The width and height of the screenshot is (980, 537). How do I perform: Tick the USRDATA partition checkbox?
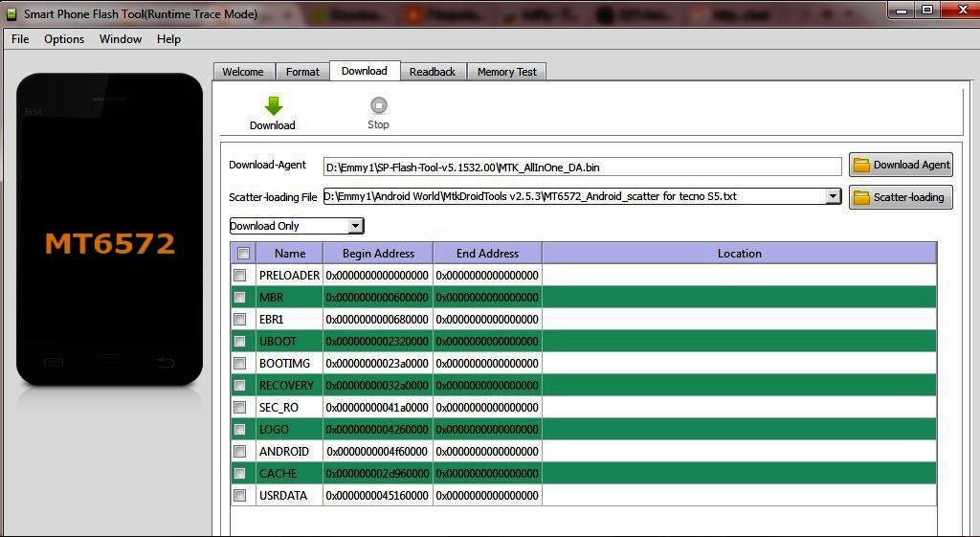pos(239,496)
